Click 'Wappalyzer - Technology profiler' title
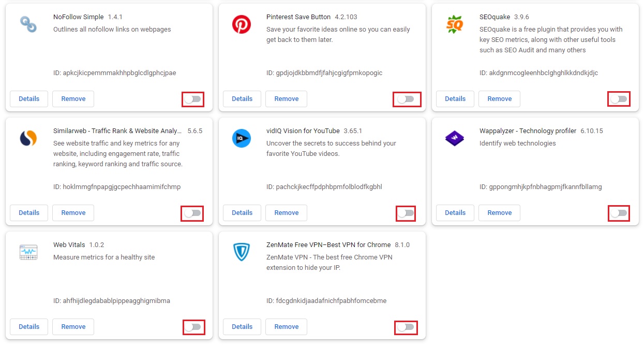 (x=528, y=131)
